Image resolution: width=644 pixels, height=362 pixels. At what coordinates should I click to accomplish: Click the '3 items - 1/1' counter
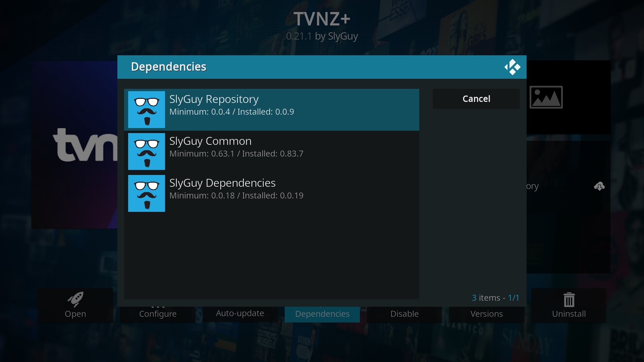495,298
